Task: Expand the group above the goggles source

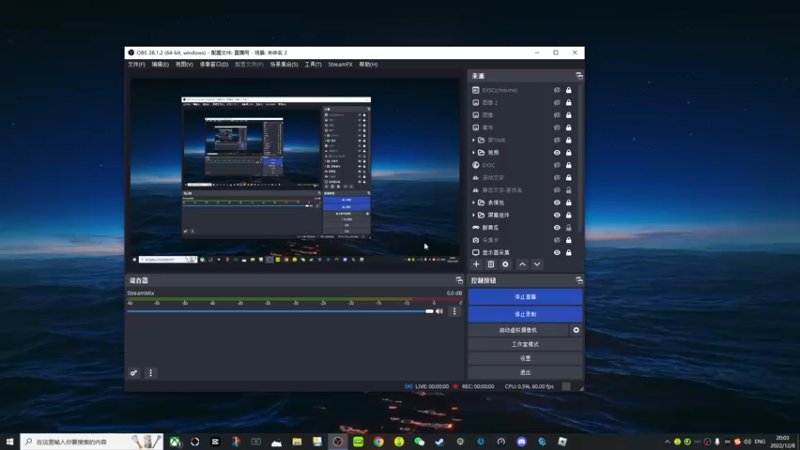Action: click(x=473, y=215)
